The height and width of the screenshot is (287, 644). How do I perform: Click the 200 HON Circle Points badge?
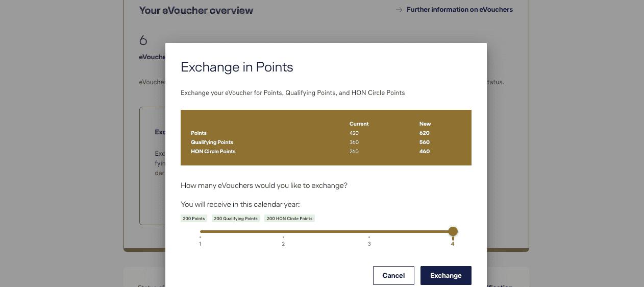pyautogui.click(x=289, y=219)
